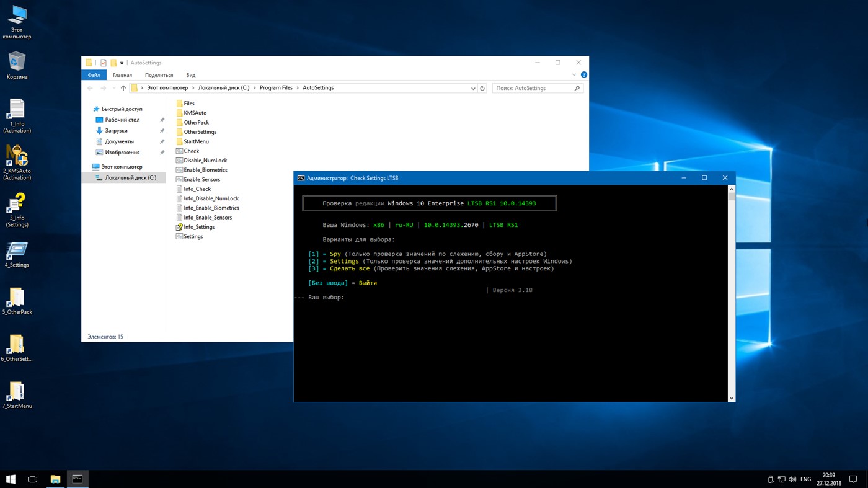This screenshot has height=488, width=868.
Task: Select the Files folder in the list
Action: click(185, 104)
